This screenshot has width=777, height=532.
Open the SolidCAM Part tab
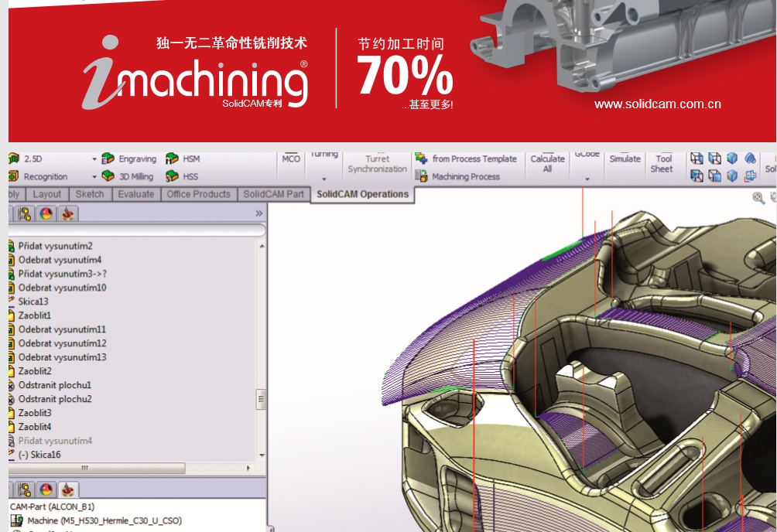click(273, 194)
